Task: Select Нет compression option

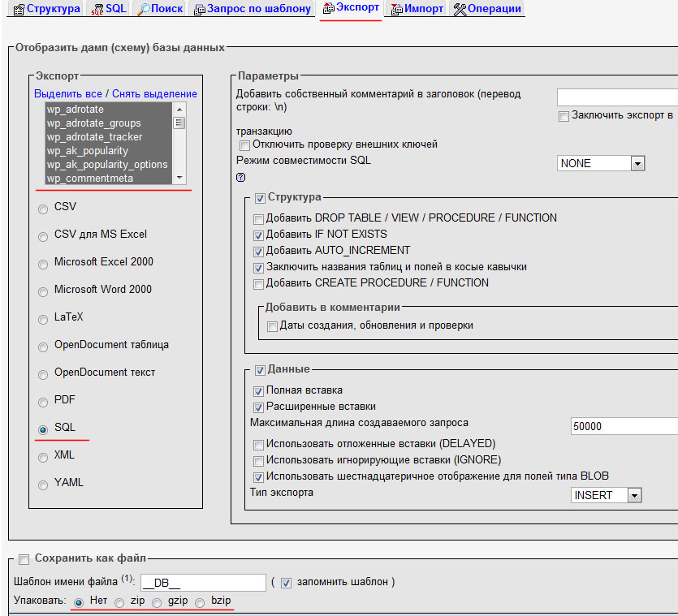Action: (79, 602)
